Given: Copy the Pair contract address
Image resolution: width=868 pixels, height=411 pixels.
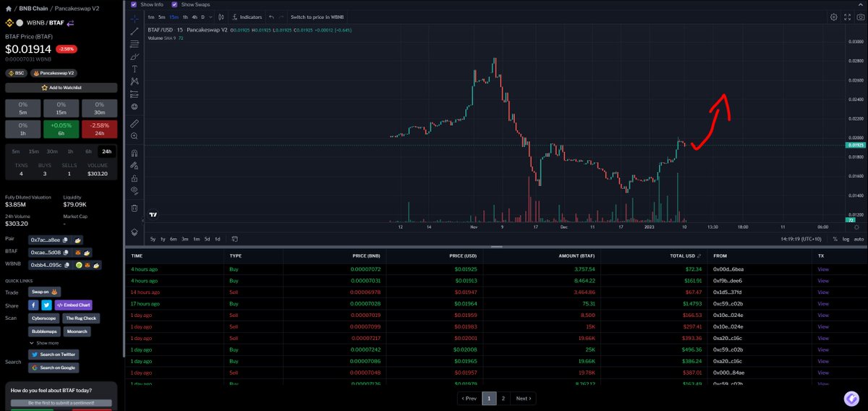Looking at the screenshot, I should [64, 240].
